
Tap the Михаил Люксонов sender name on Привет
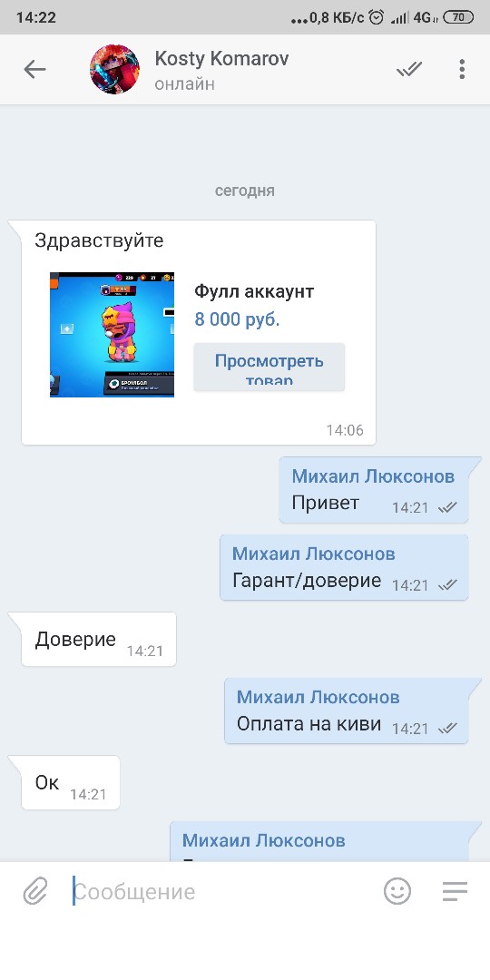point(373,477)
